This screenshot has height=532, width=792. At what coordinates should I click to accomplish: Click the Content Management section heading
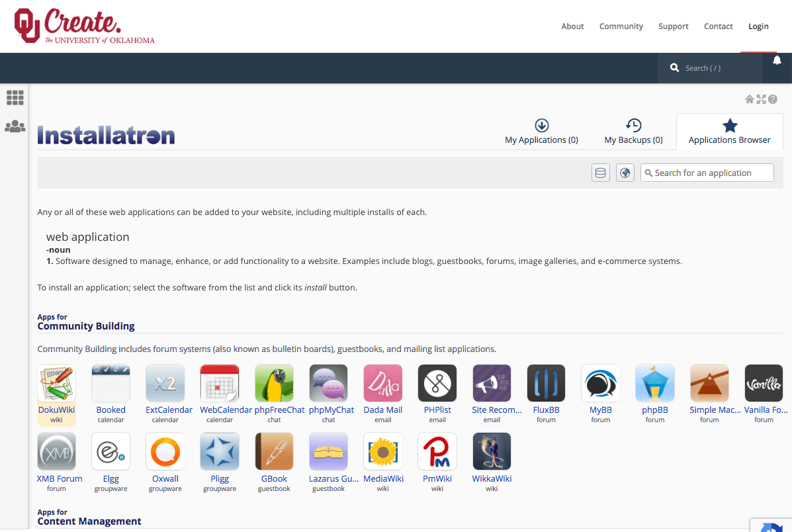[x=89, y=521]
